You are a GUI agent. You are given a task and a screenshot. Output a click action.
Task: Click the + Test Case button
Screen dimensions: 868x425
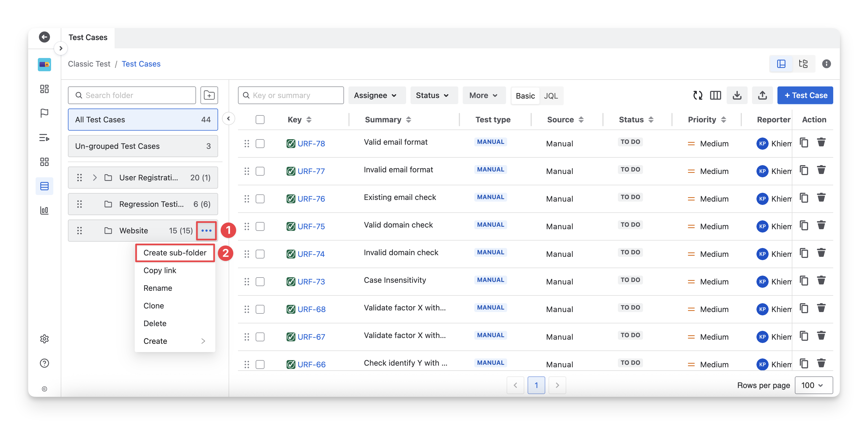pos(805,95)
